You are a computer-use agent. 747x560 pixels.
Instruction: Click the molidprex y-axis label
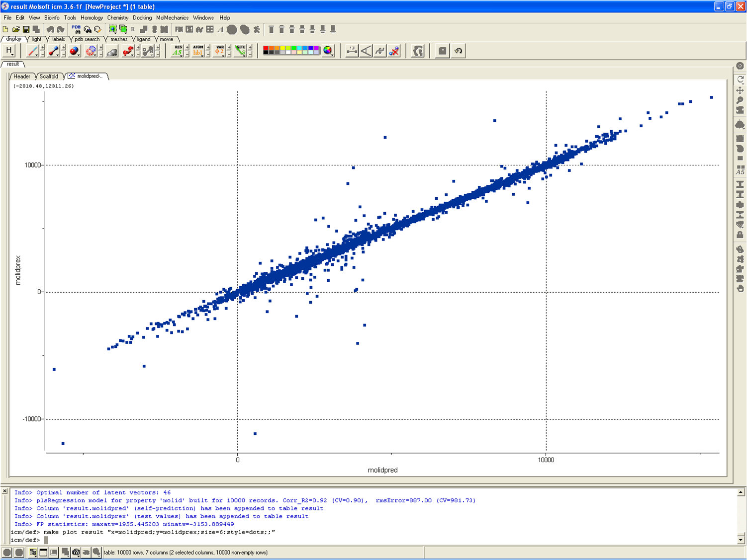(x=18, y=270)
